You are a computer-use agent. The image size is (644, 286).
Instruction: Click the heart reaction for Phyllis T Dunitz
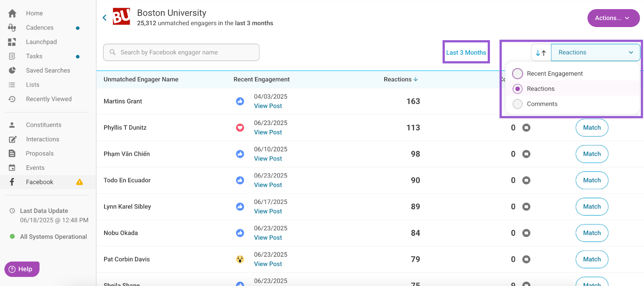coord(240,128)
